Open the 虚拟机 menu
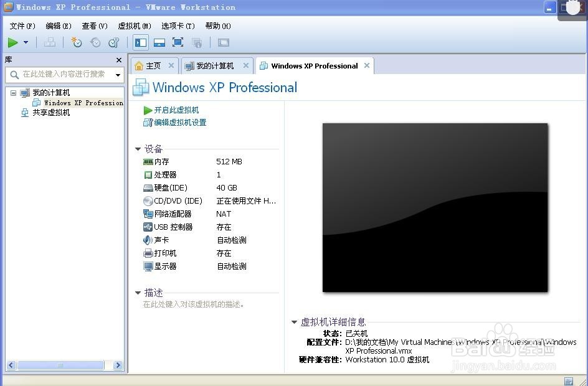The width and height of the screenshot is (588, 386). tap(133, 26)
